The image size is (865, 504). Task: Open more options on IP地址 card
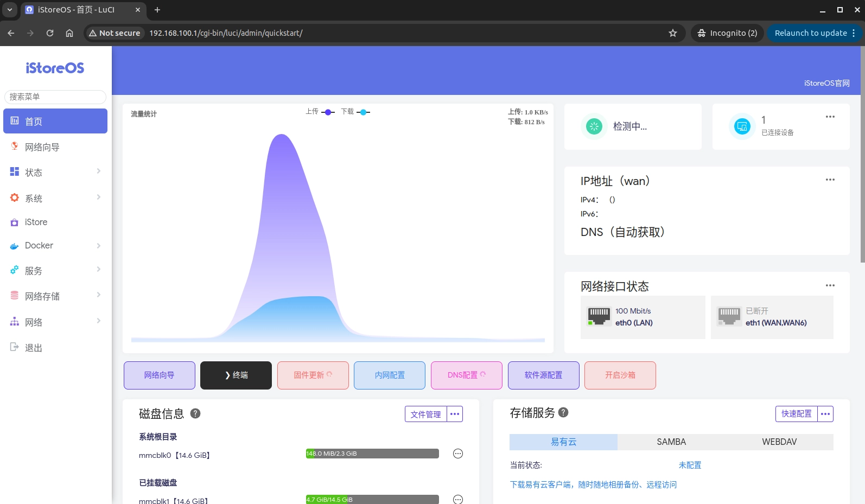[830, 180]
